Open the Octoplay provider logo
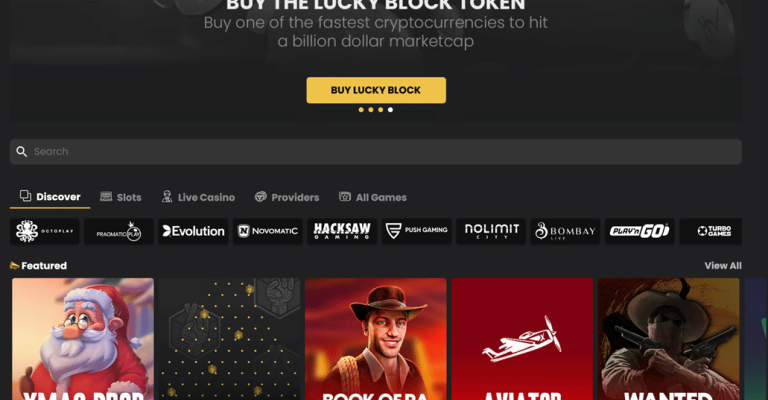Image resolution: width=768 pixels, height=400 pixels. 45,231
